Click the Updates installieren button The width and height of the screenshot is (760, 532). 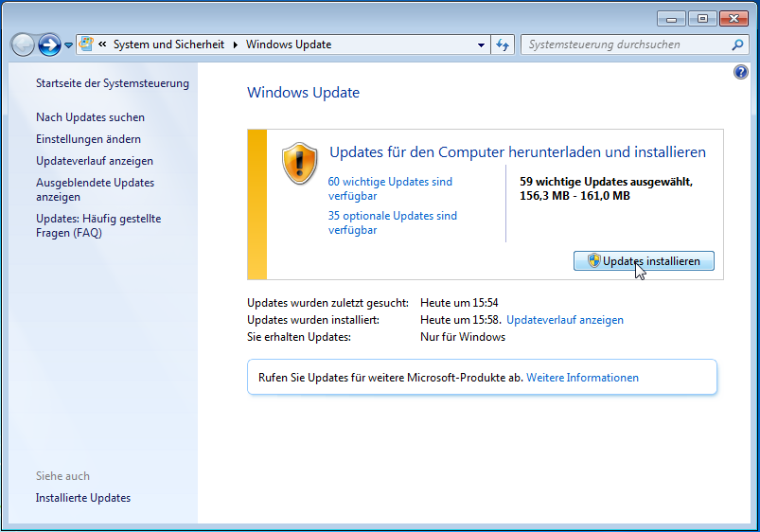tap(644, 261)
